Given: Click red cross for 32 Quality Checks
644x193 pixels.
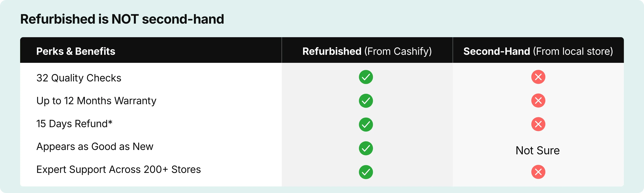Looking at the screenshot, I should click(x=538, y=77).
